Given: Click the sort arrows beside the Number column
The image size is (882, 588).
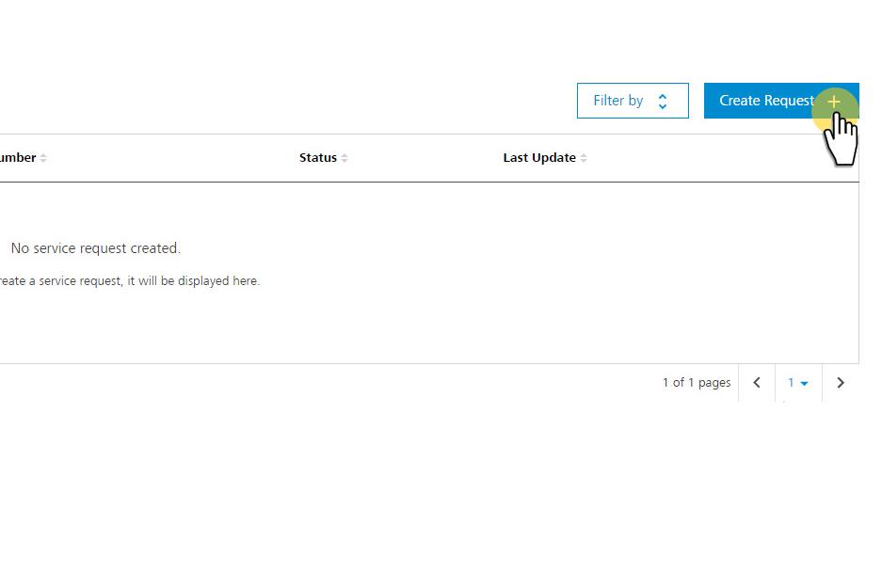Looking at the screenshot, I should pos(43,158).
